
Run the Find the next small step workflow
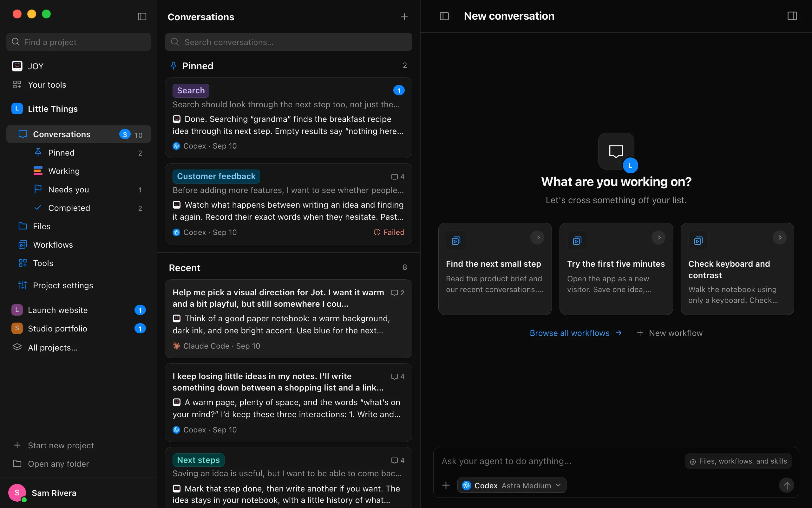click(538, 237)
